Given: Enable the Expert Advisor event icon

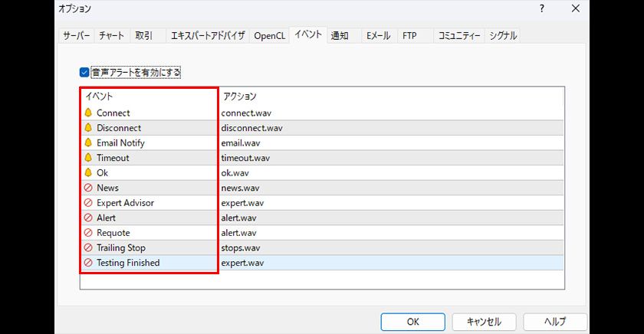Looking at the screenshot, I should pyautogui.click(x=88, y=203).
